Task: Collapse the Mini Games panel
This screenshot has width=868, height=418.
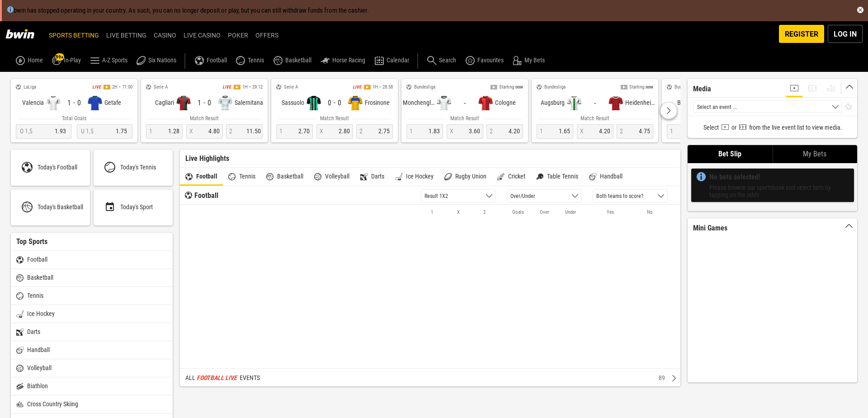Action: (848, 226)
